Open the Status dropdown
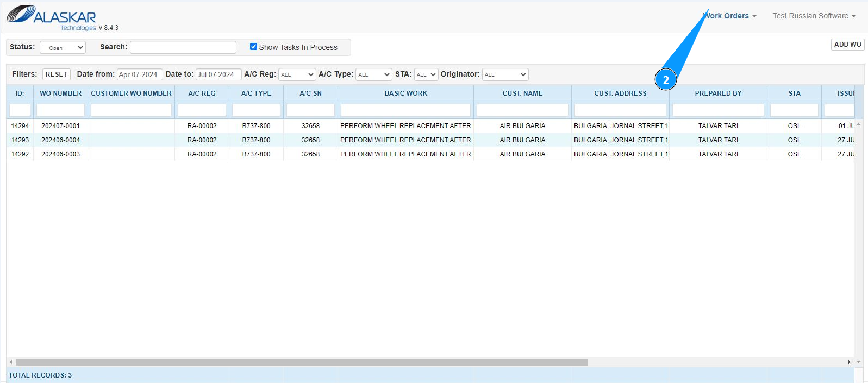 coord(63,47)
